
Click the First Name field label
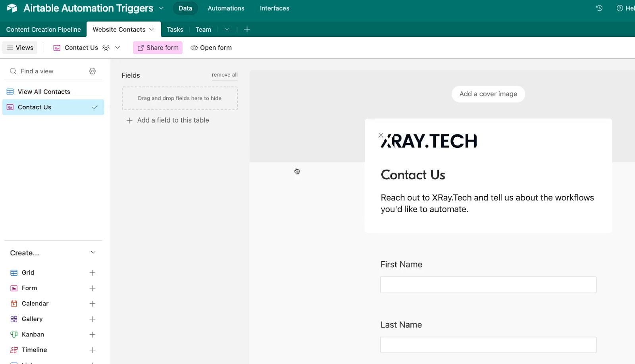pos(401,264)
